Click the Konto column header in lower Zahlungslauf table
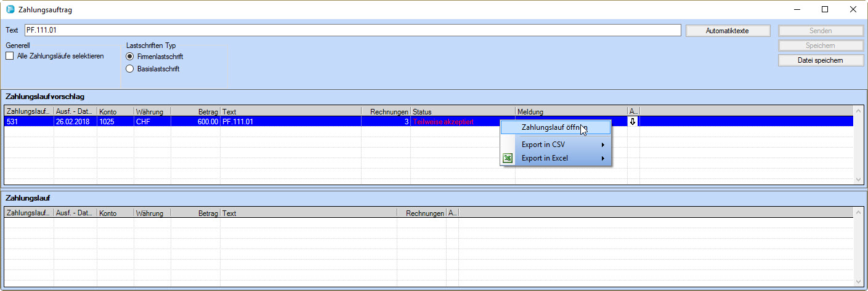Image resolution: width=868 pixels, height=291 pixels. 115,213
